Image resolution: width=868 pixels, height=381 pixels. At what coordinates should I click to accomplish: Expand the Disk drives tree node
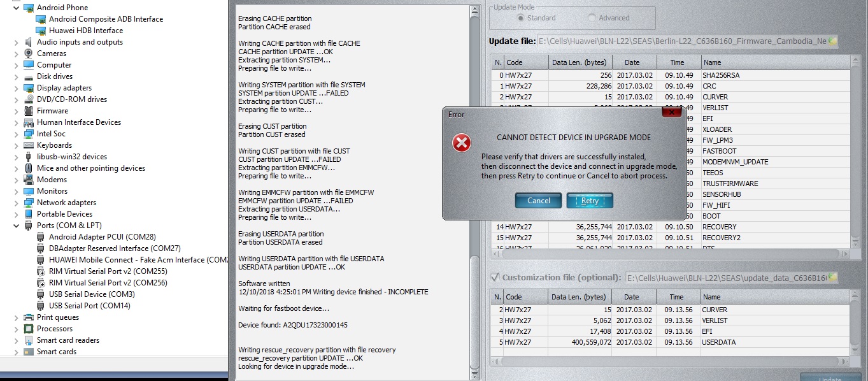tap(16, 76)
